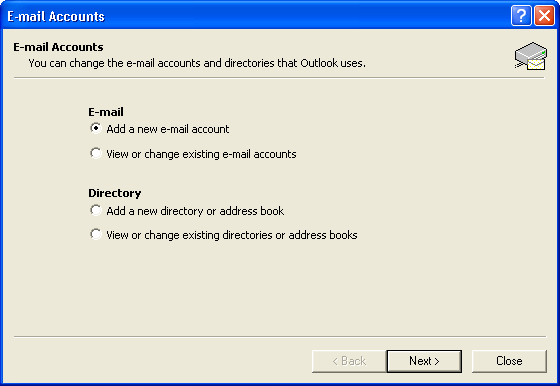This screenshot has width=560, height=386.
Task: Select the Add a new directory or address book radio circle
Action: pos(95,210)
